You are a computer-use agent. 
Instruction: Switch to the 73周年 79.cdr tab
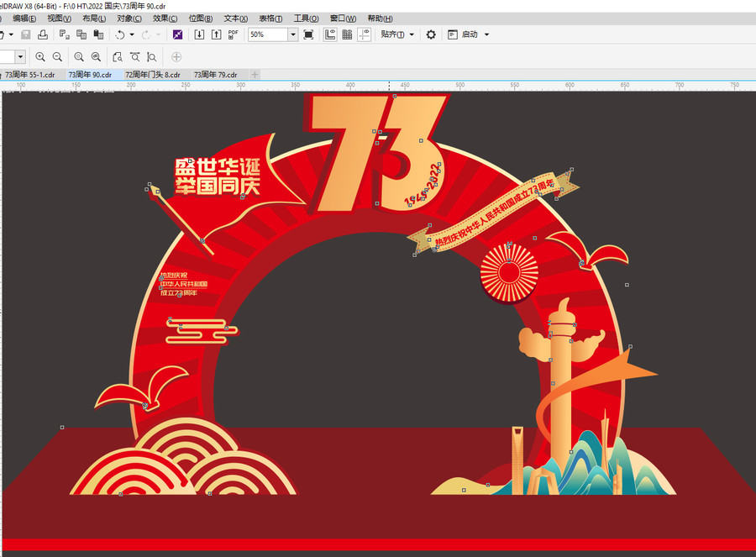point(216,75)
